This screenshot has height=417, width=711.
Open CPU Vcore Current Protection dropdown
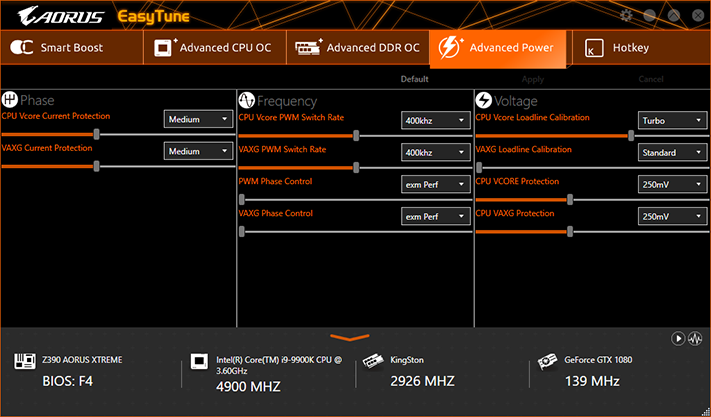pyautogui.click(x=198, y=119)
